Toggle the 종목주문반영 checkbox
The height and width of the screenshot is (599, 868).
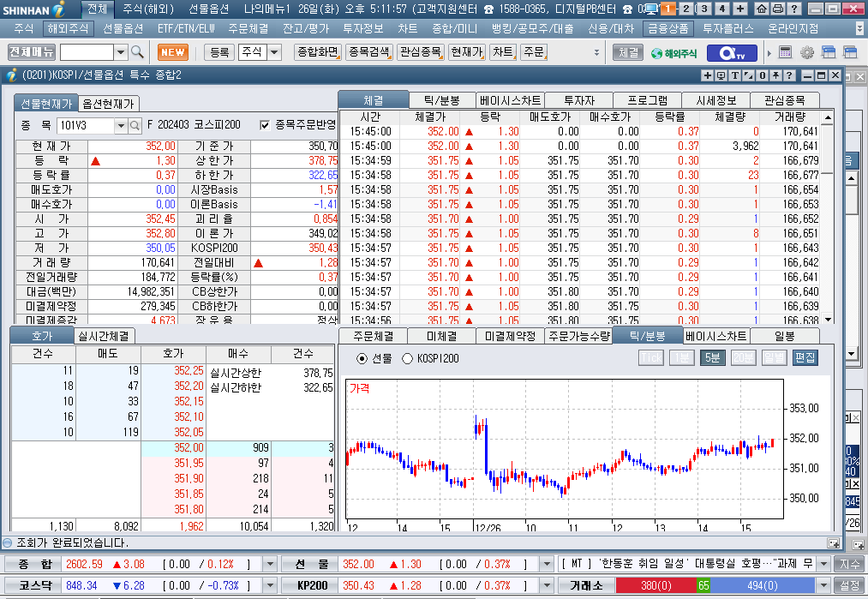(x=265, y=125)
